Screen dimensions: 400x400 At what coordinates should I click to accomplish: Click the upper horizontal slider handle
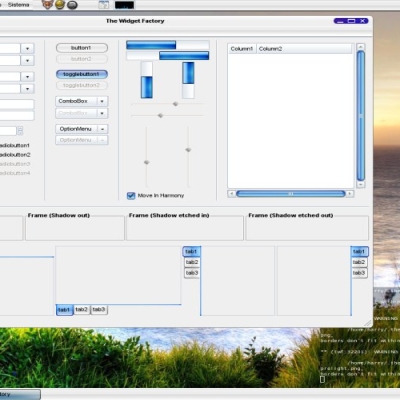(x=175, y=104)
